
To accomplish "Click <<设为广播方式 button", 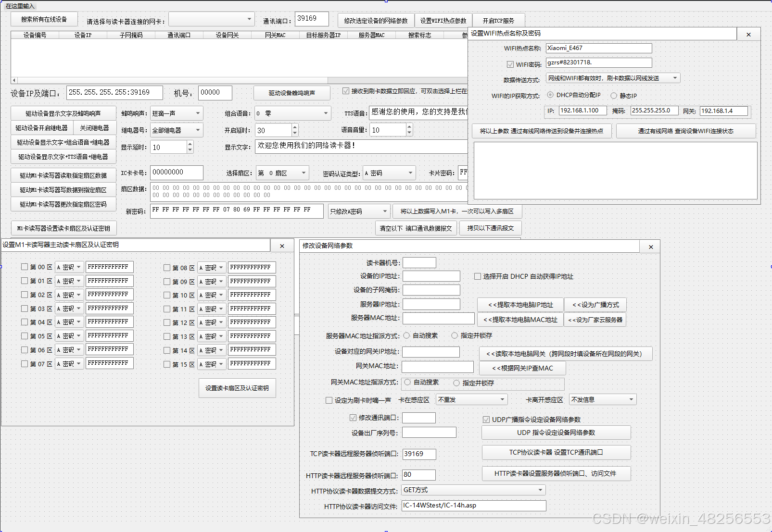I will pos(595,305).
